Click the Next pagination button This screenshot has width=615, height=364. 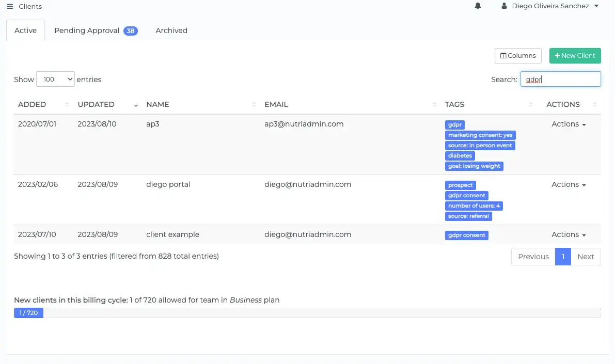click(x=586, y=257)
